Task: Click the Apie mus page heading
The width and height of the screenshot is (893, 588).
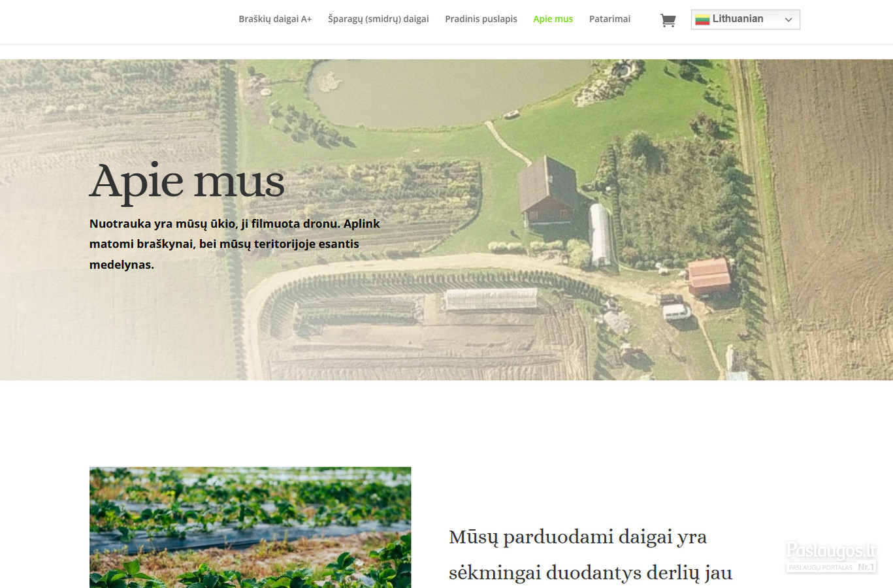Action: click(x=187, y=182)
